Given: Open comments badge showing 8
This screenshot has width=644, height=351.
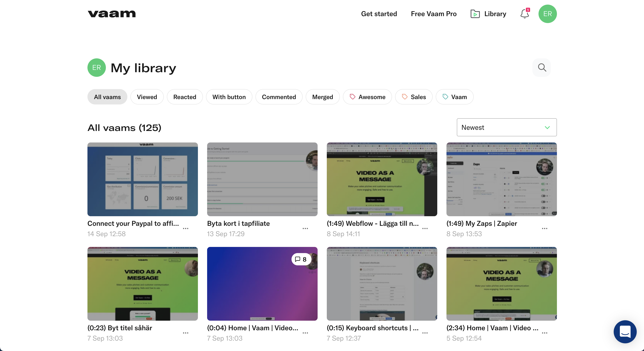Looking at the screenshot, I should coord(301,259).
